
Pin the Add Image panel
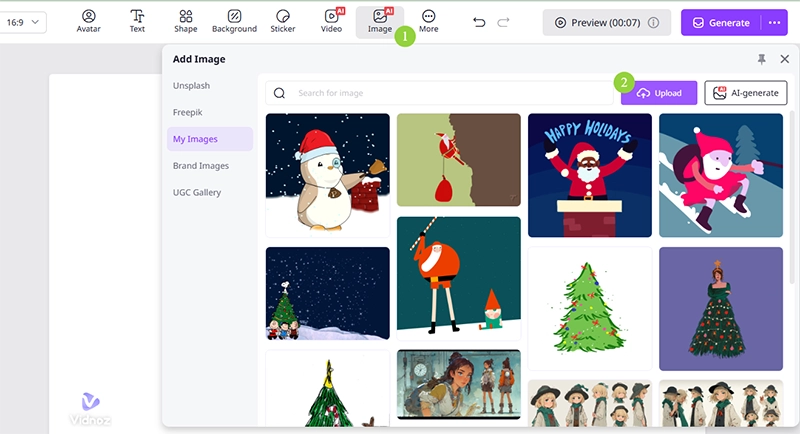coord(761,59)
